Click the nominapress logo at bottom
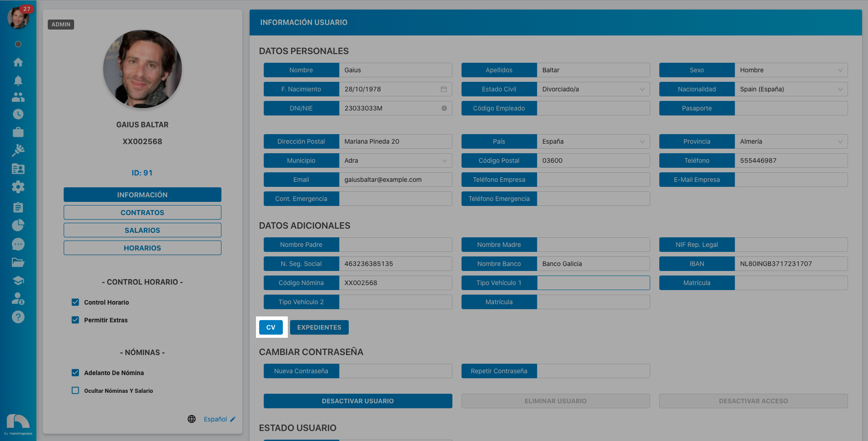The height and width of the screenshot is (441, 868). 18,425
